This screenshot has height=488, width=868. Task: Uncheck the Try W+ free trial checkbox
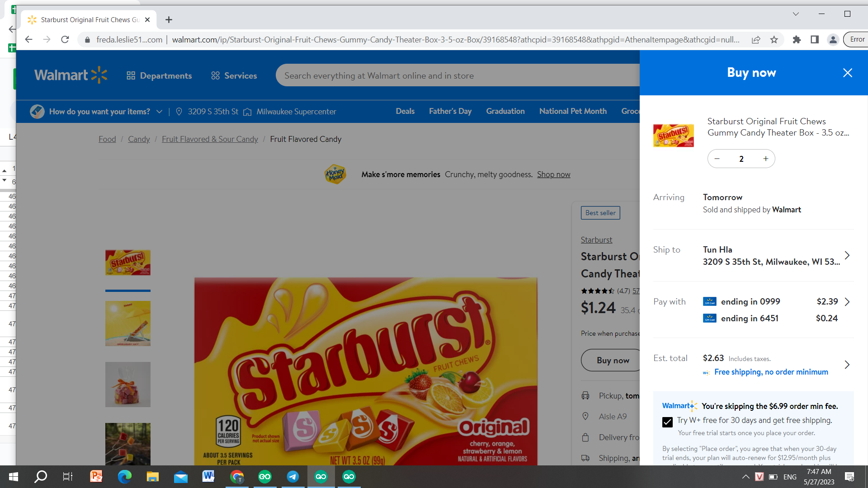667,422
